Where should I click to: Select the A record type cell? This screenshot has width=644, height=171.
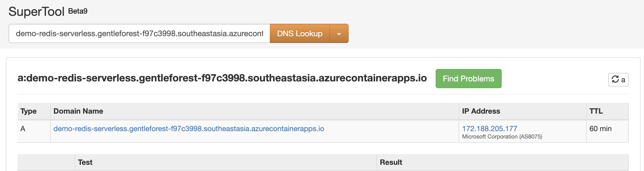tap(34, 131)
